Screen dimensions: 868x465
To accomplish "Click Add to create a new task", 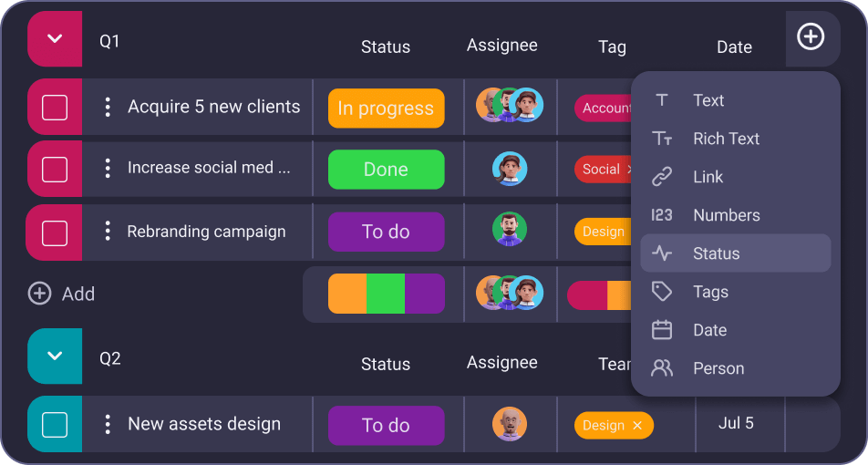I will click(62, 294).
